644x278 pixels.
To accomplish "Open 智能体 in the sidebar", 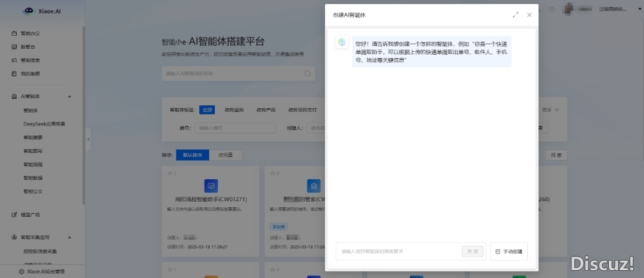I will point(31,110).
